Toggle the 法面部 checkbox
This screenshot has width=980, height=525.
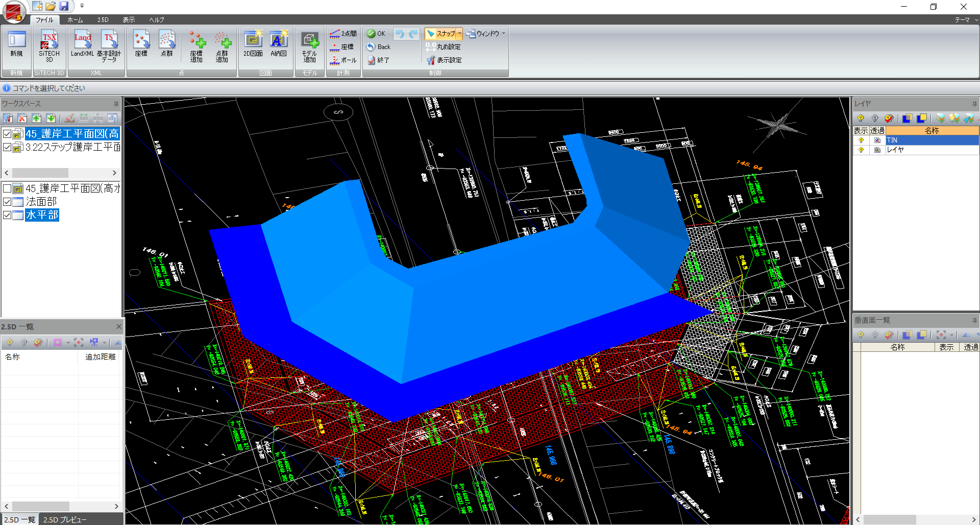pos(7,202)
